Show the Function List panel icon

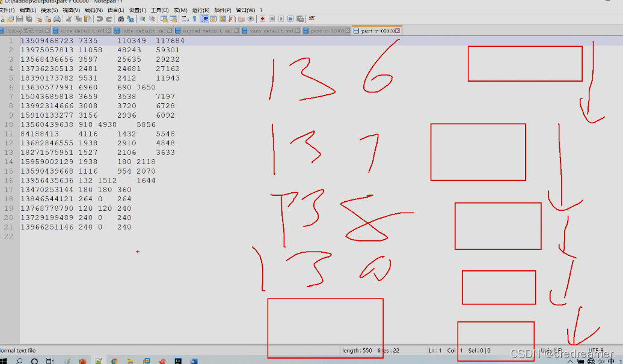point(232,19)
